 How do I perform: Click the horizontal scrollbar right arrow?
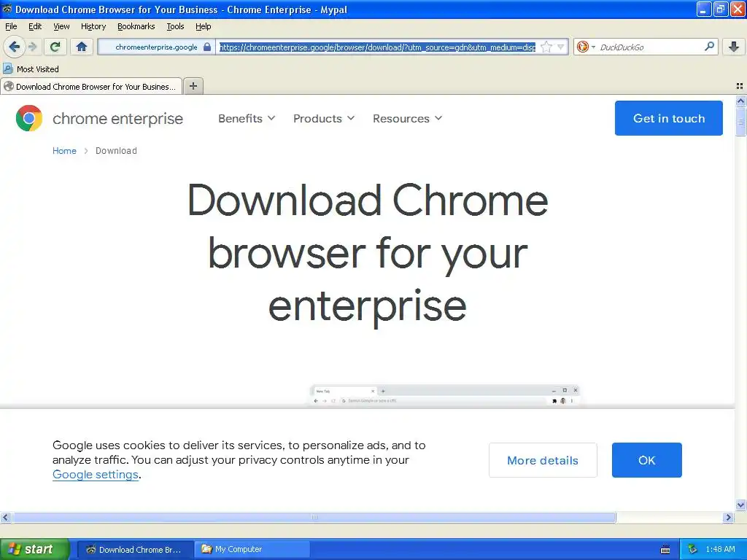click(x=728, y=517)
